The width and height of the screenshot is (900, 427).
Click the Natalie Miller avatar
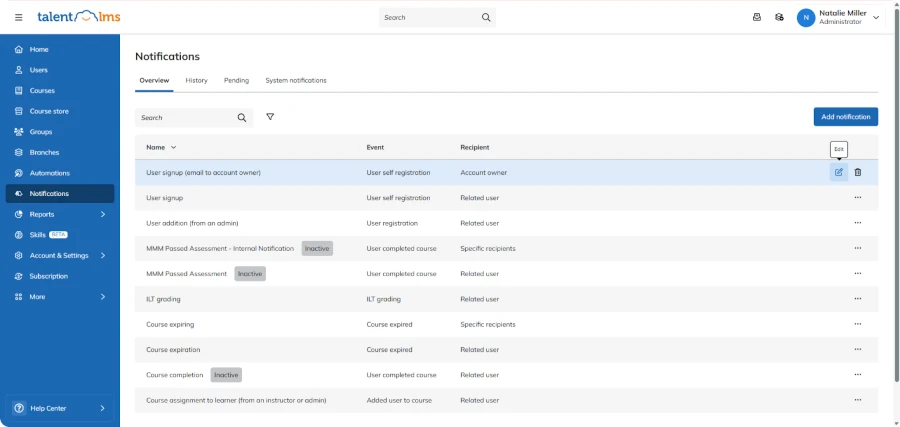[x=806, y=18]
